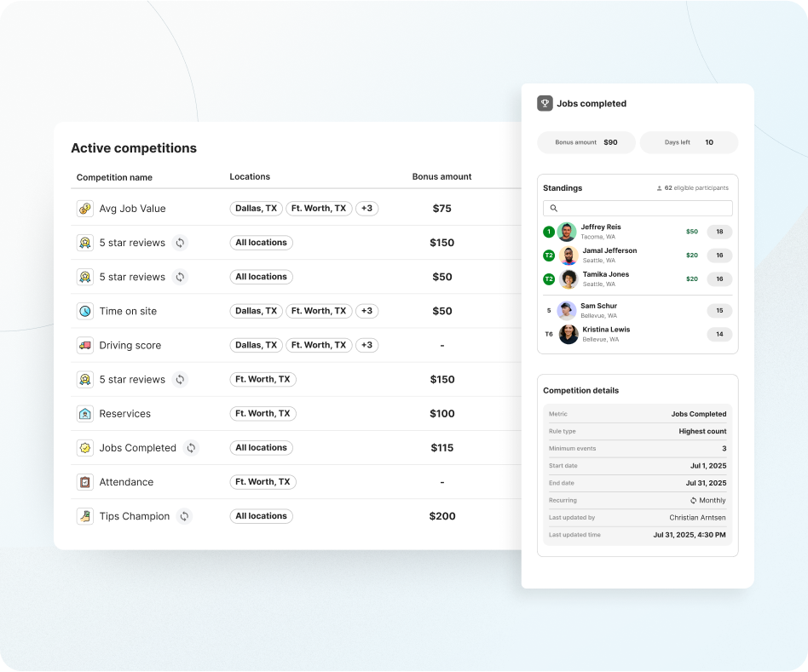This screenshot has height=672, width=808.
Task: Click the ribbon icon of the $50 5 star reviews row
Action: [x=85, y=277]
